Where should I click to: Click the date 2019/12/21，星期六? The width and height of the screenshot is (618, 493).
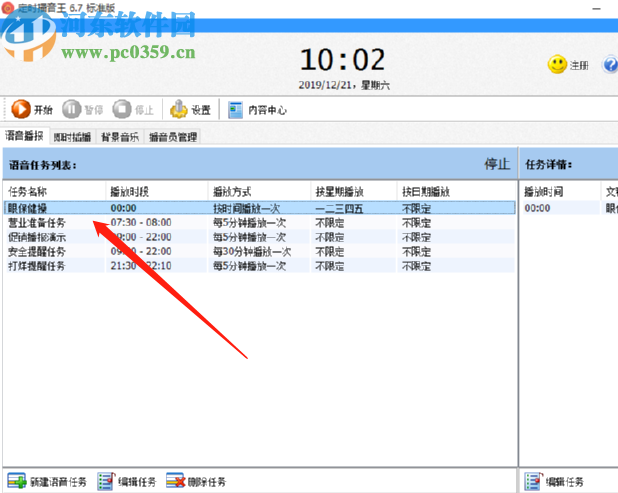344,85
